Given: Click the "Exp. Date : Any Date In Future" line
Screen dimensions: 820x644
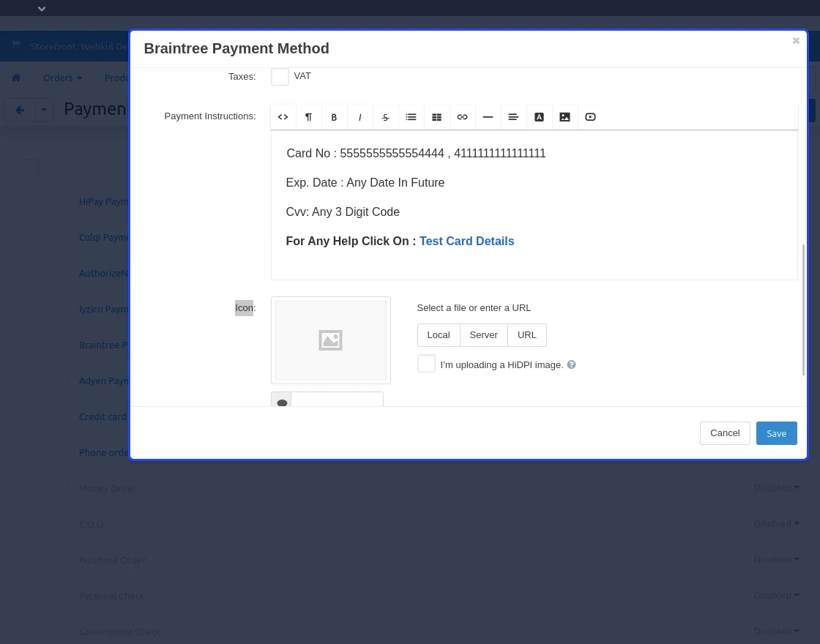Looking at the screenshot, I should (365, 182).
